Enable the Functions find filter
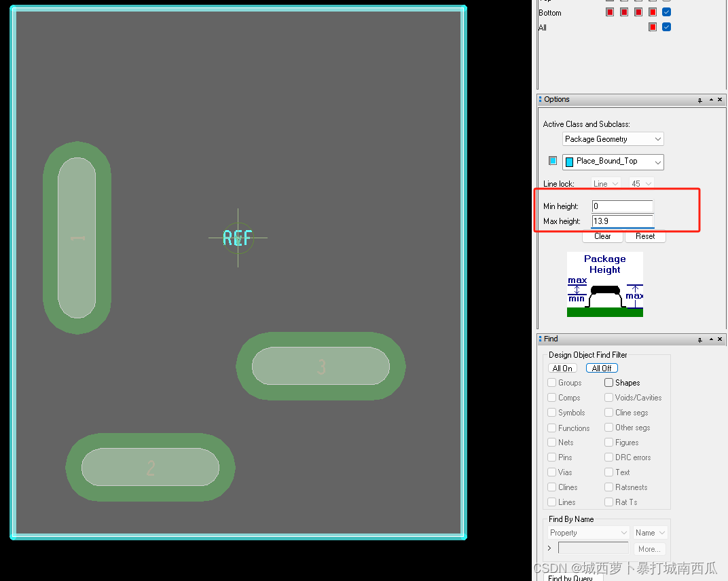This screenshot has height=581, width=728. coord(551,428)
